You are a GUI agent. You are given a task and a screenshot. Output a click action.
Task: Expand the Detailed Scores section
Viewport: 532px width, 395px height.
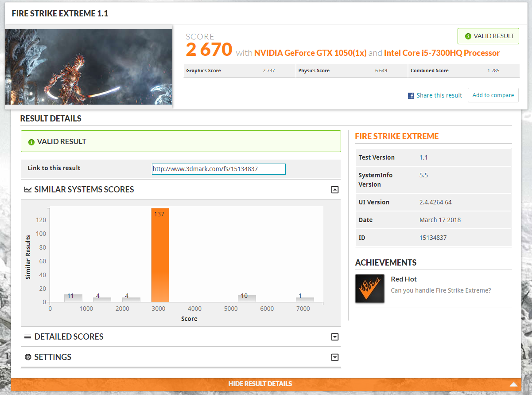[335, 337]
